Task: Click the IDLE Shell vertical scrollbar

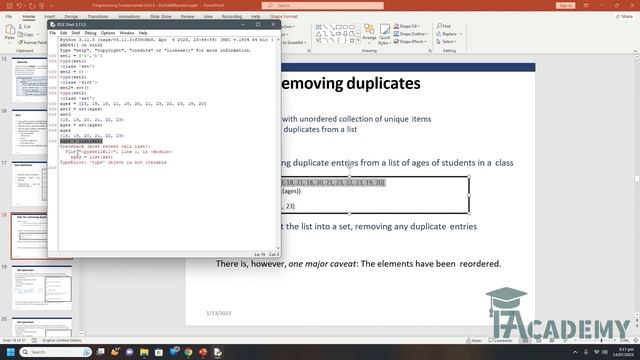Action: tap(278, 143)
